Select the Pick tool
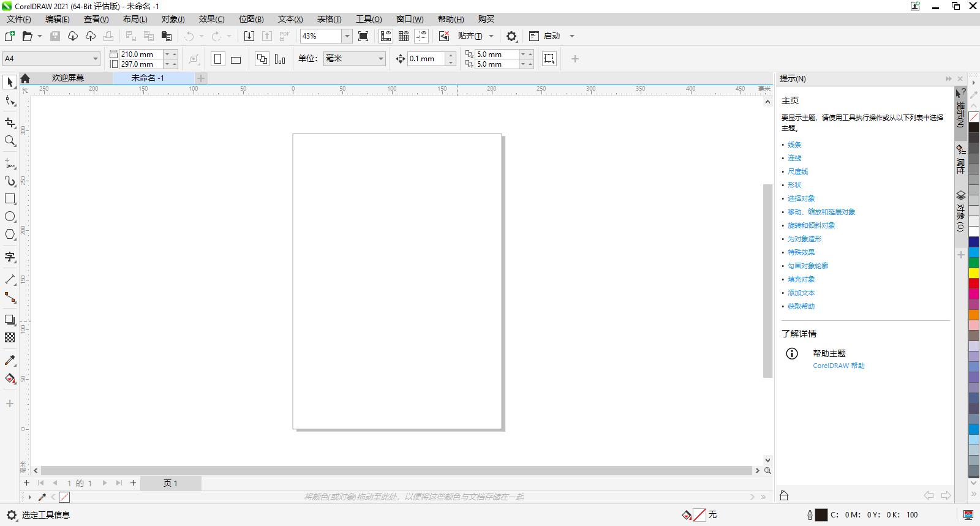Image resolution: width=980 pixels, height=526 pixels. [10, 82]
